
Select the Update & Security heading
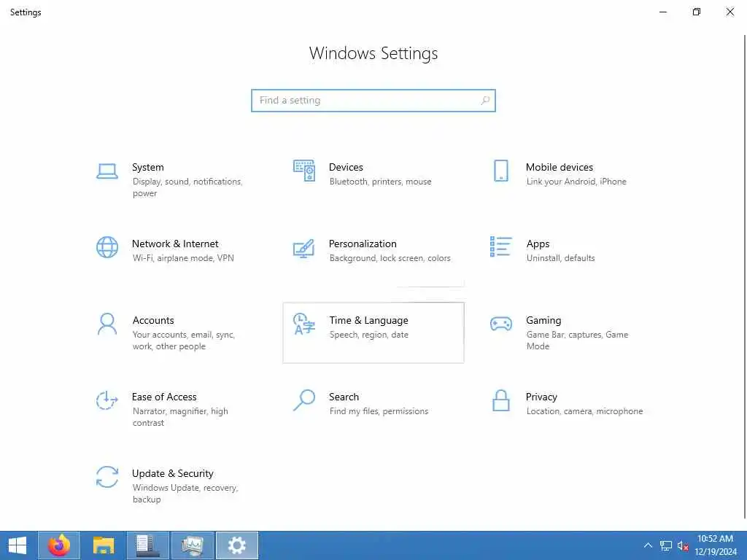point(172,473)
